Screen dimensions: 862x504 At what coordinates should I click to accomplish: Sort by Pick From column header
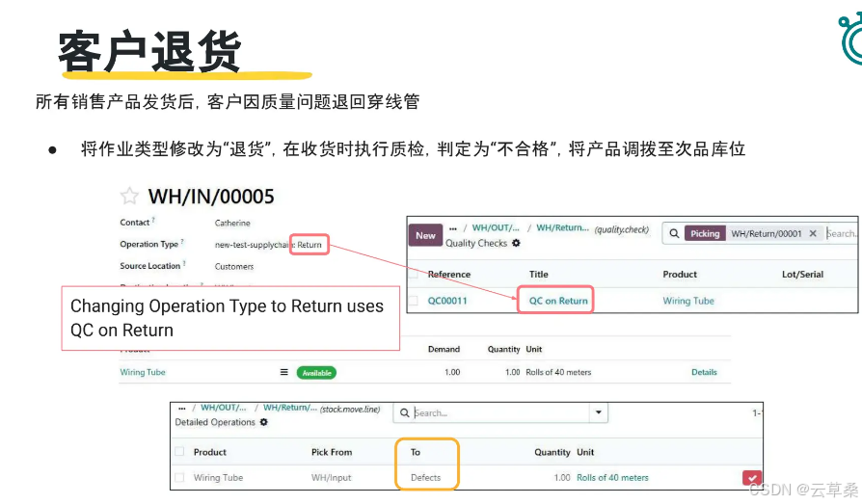[x=332, y=452]
